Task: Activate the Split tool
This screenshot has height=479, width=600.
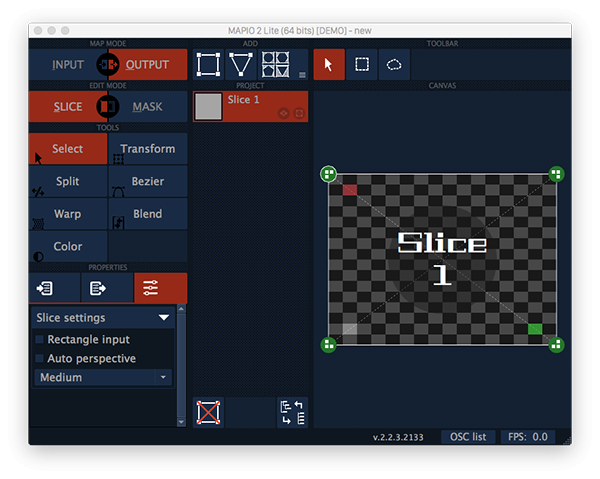Action: click(x=68, y=181)
